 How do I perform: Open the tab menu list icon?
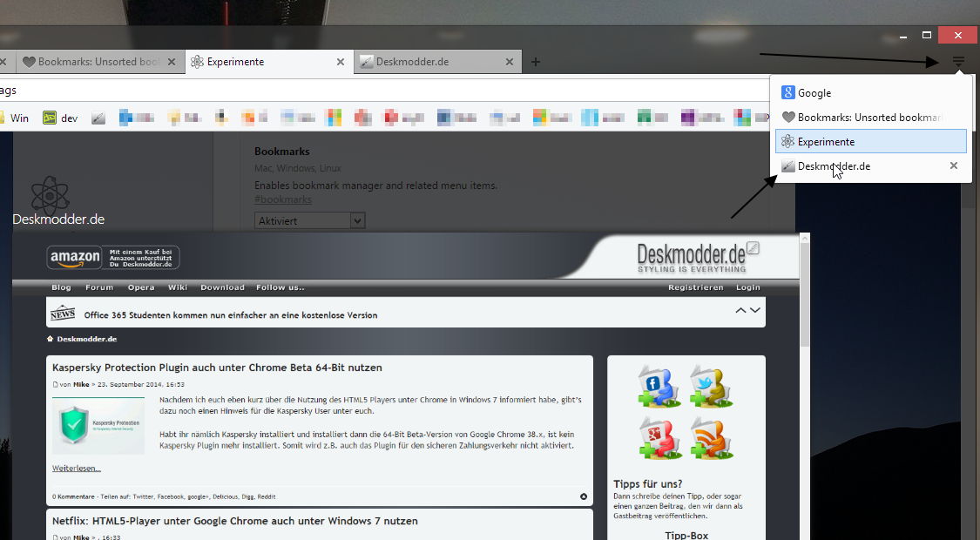click(x=958, y=61)
